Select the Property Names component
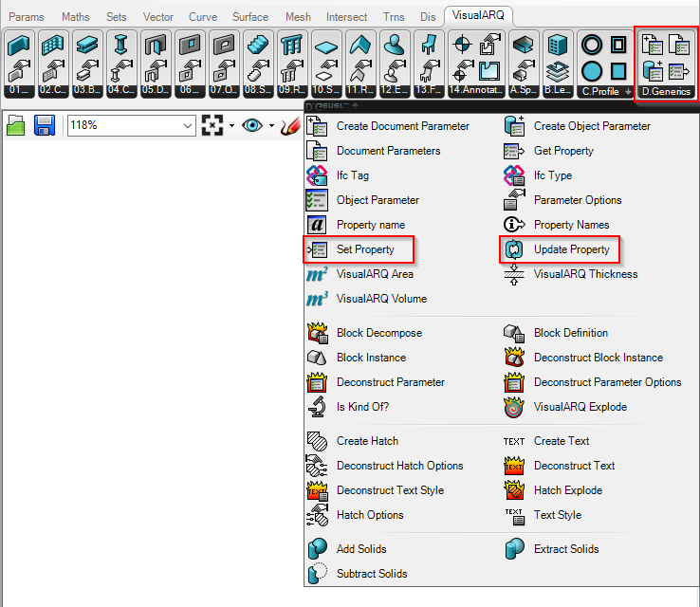The width and height of the screenshot is (700, 607). [x=556, y=225]
